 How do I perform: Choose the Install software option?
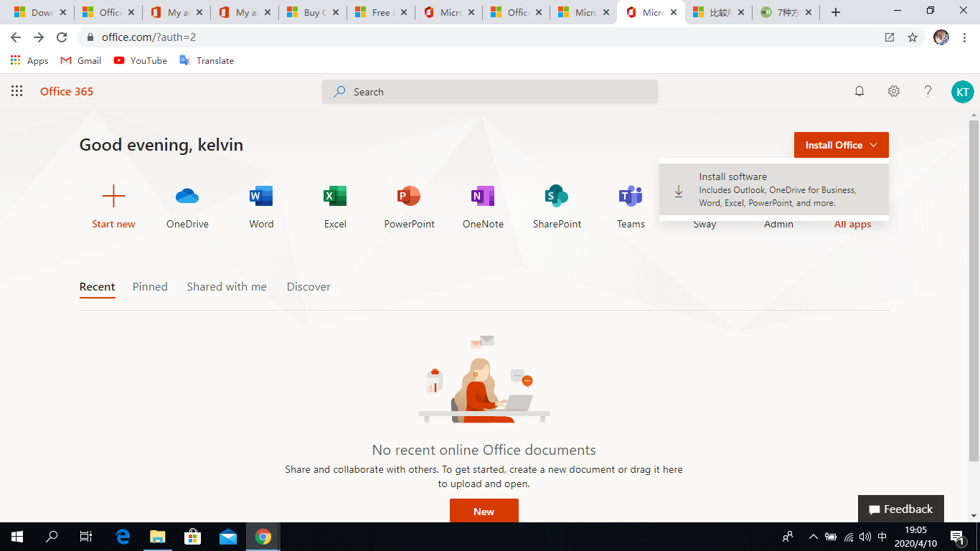pyautogui.click(x=774, y=190)
